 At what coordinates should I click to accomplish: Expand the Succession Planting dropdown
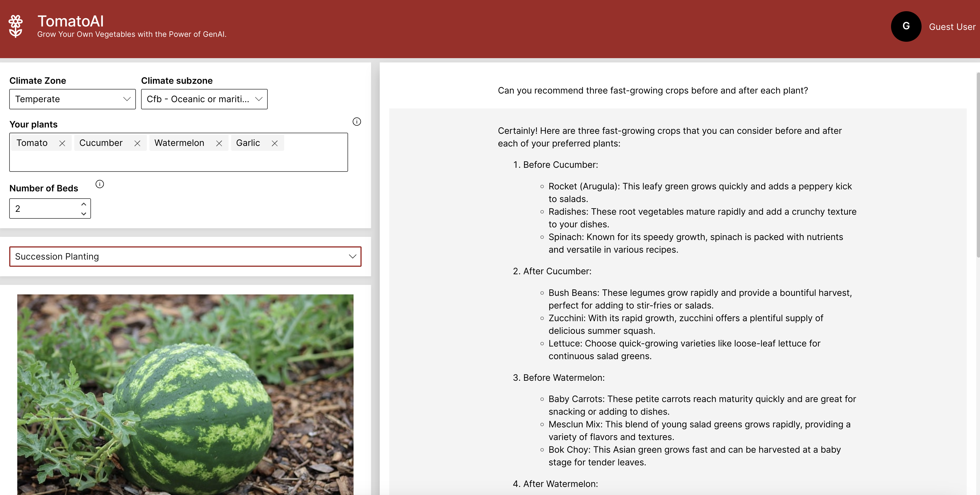click(x=185, y=257)
